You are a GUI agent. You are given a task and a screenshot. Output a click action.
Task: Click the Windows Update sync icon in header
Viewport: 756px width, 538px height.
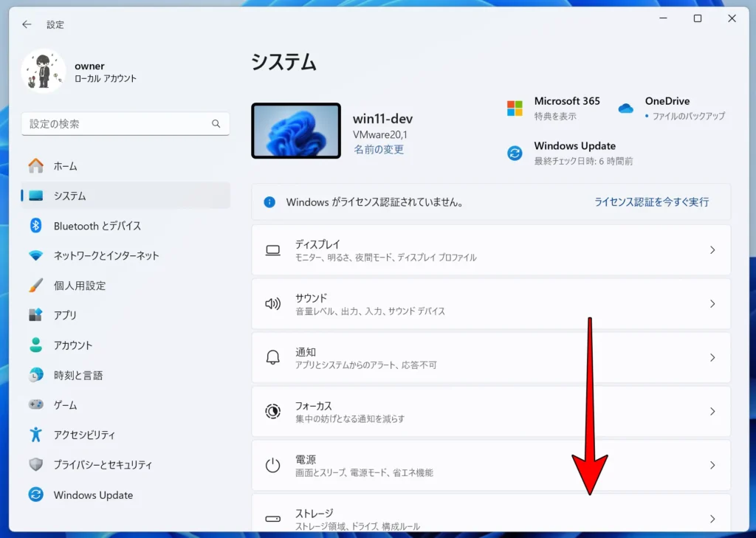(x=515, y=153)
